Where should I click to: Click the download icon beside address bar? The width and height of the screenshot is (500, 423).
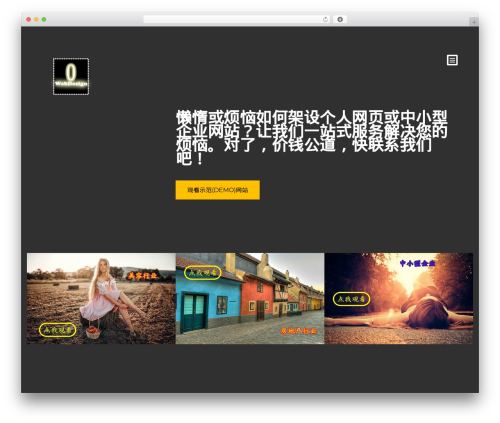340,19
